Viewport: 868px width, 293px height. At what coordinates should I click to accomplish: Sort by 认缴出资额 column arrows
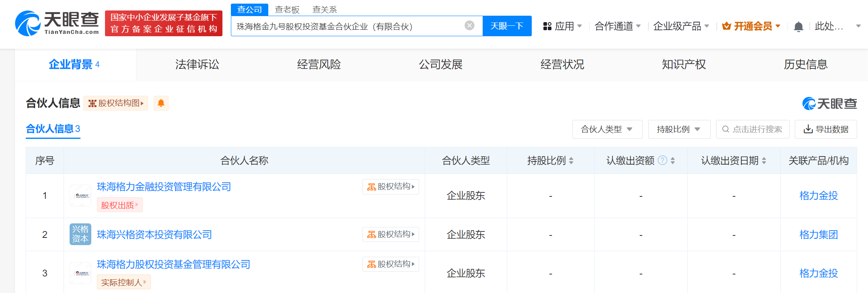click(673, 161)
